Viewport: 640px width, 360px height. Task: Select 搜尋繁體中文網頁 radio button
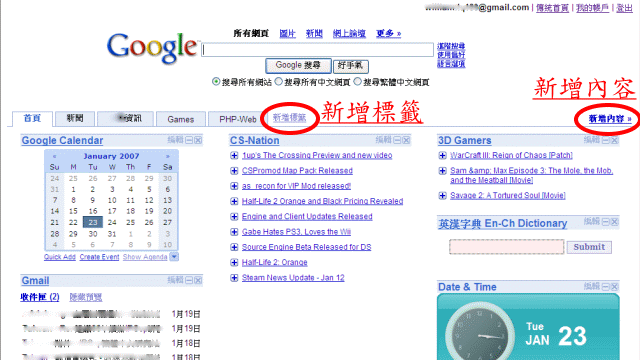pos(358,82)
